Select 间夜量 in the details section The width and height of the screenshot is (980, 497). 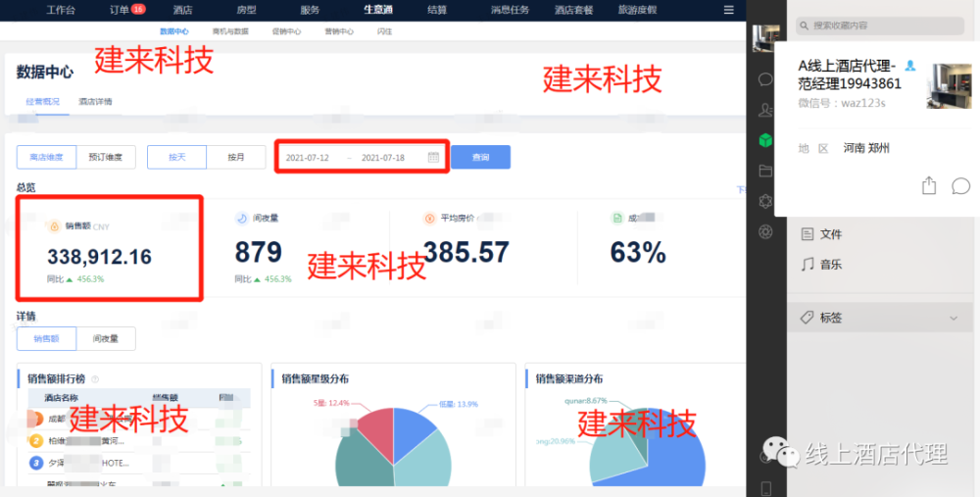[106, 339]
